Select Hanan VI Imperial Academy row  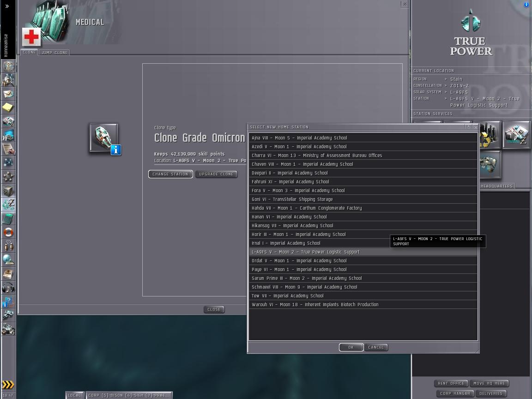pos(363,217)
